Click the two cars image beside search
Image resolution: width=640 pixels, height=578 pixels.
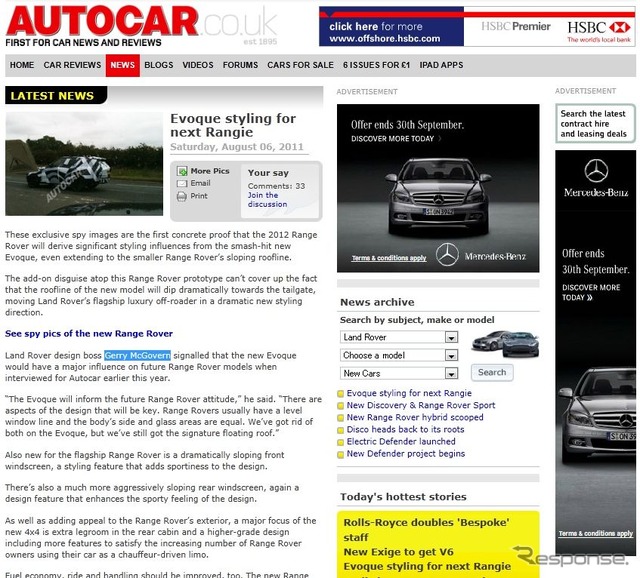[505, 344]
